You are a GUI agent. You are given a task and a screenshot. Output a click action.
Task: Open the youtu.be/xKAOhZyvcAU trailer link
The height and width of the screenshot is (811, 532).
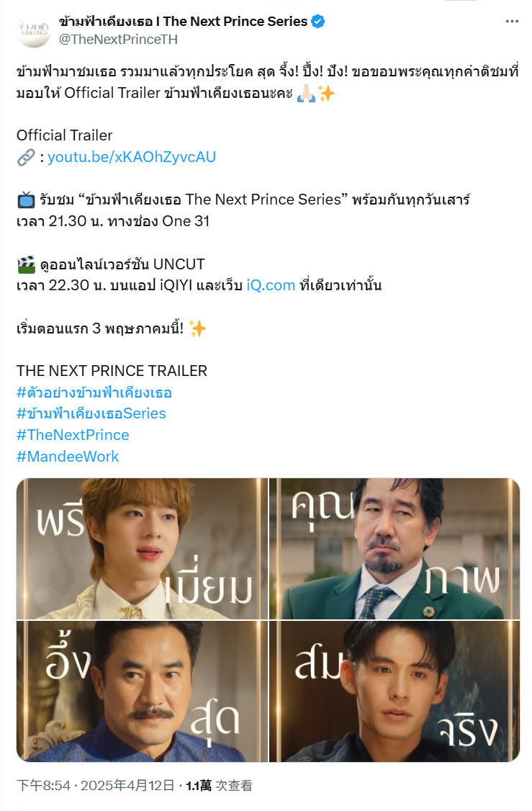click(131, 157)
